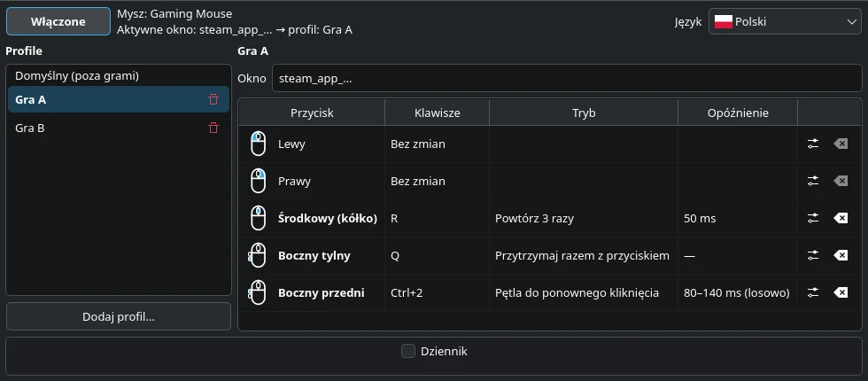Open settings sliders icon for Prawy row
The width and height of the screenshot is (868, 381).
[x=813, y=181]
